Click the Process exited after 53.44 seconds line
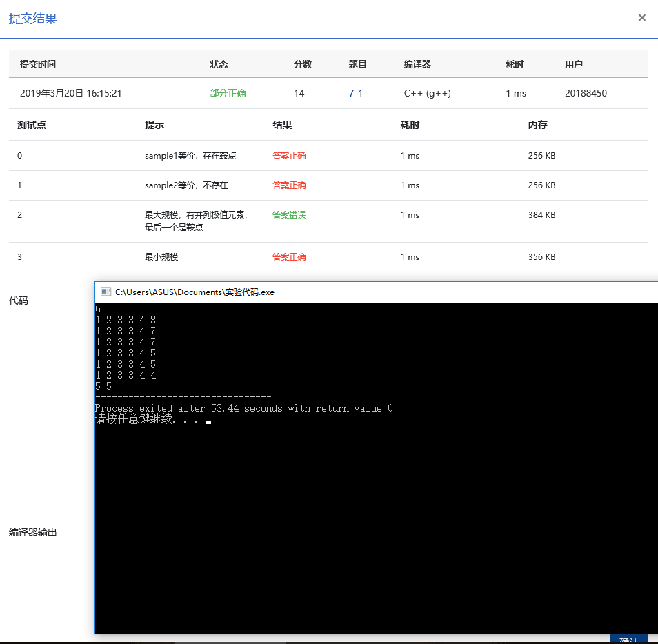The image size is (658, 644). pos(244,408)
